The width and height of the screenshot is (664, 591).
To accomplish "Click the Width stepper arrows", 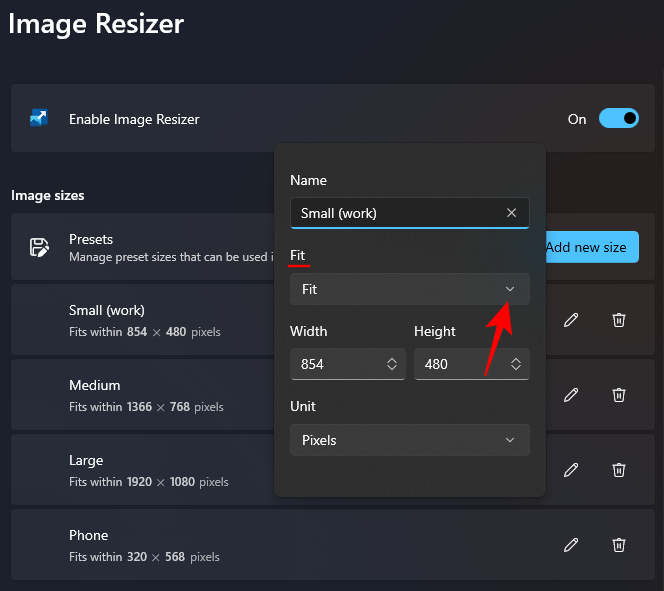I will (x=392, y=365).
